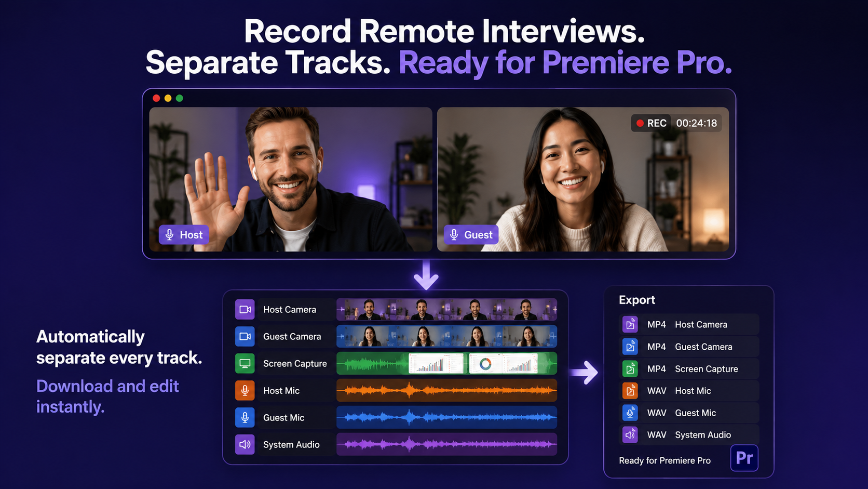Click the 'System Audio' track label
This screenshot has height=489, width=868.
[291, 444]
